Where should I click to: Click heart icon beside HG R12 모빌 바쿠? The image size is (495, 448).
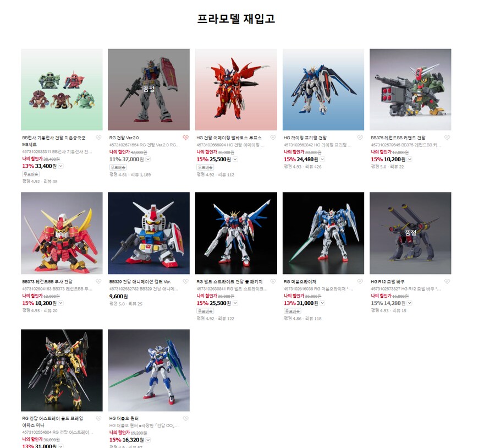[x=447, y=281]
